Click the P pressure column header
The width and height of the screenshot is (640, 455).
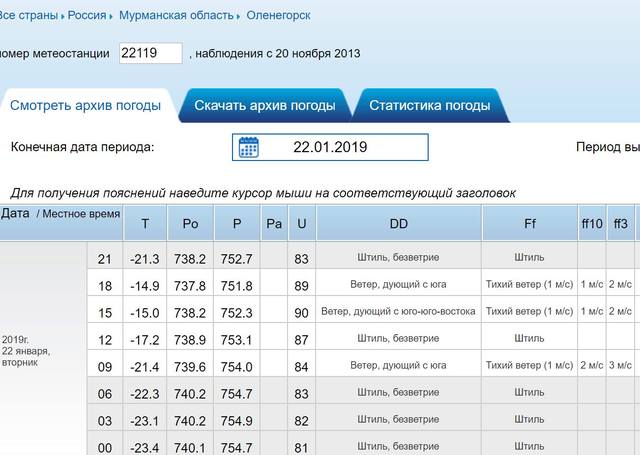pyautogui.click(x=237, y=223)
